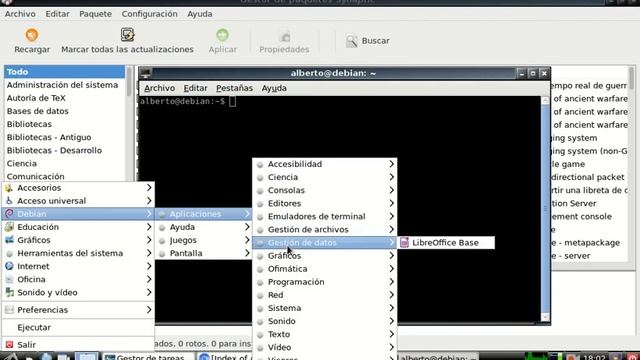Viewport: 640px width, 360px height.
Task: Open the Archivo menu in Synaptic
Action: pyautogui.click(x=20, y=14)
